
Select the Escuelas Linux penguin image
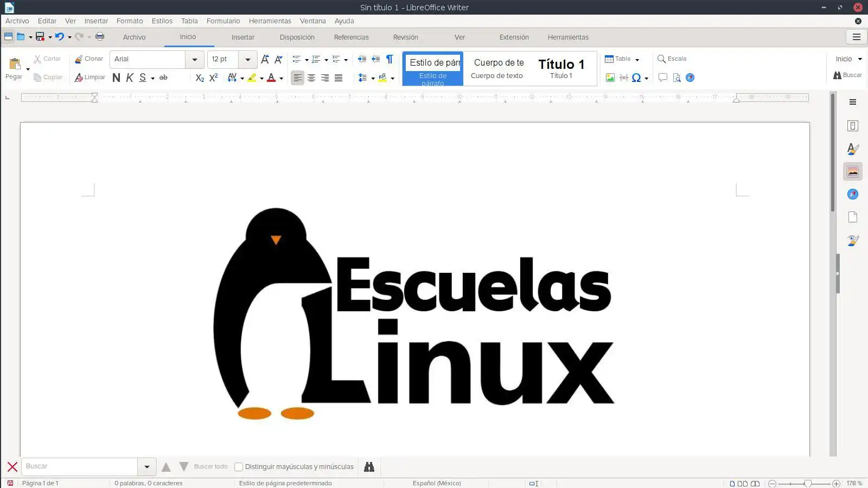(x=414, y=314)
